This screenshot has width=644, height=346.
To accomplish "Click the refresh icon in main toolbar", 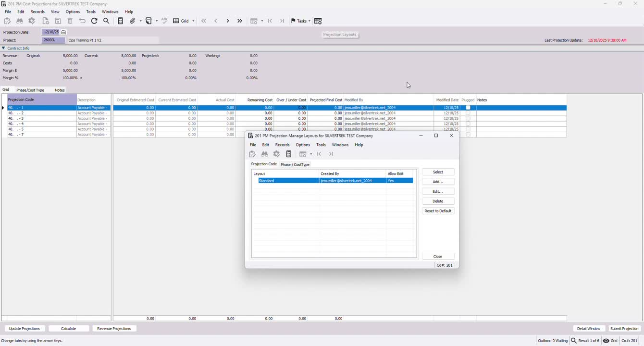I will [x=94, y=21].
